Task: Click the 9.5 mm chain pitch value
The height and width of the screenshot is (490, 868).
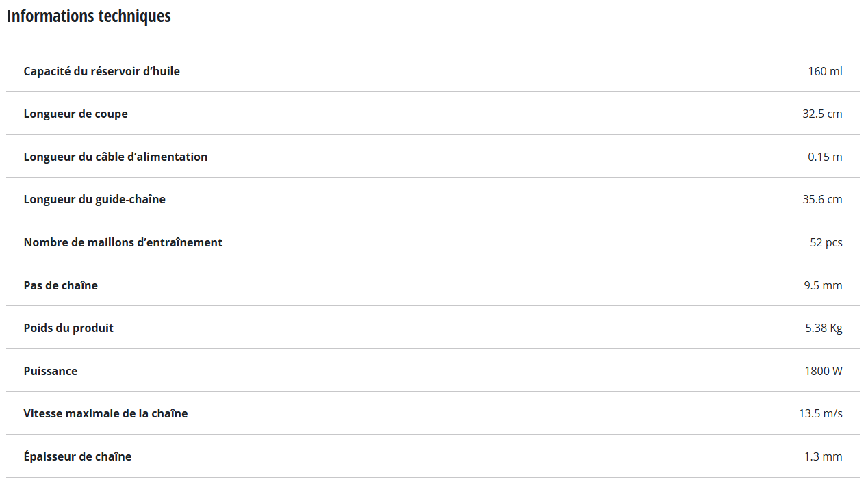Action: coord(823,285)
